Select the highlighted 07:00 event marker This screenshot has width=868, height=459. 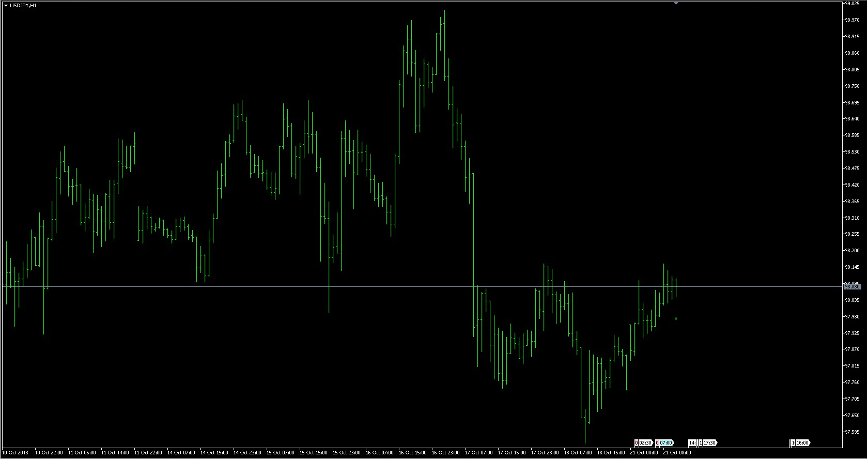pyautogui.click(x=666, y=443)
